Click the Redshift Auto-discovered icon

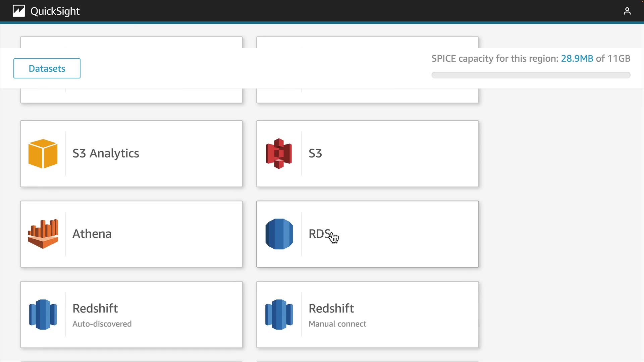(x=43, y=314)
